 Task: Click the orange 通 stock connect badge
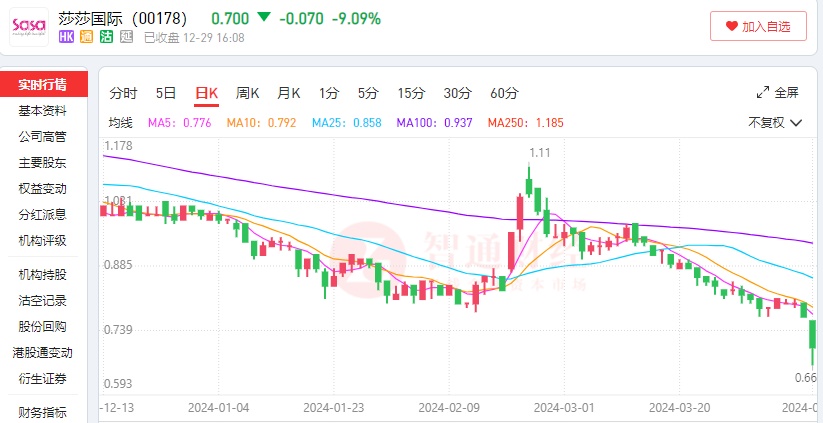86,38
